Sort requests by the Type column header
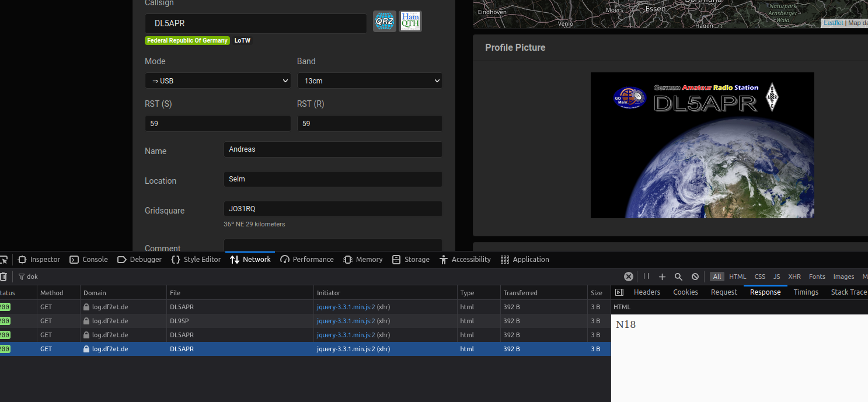This screenshot has height=402, width=868. click(479, 293)
